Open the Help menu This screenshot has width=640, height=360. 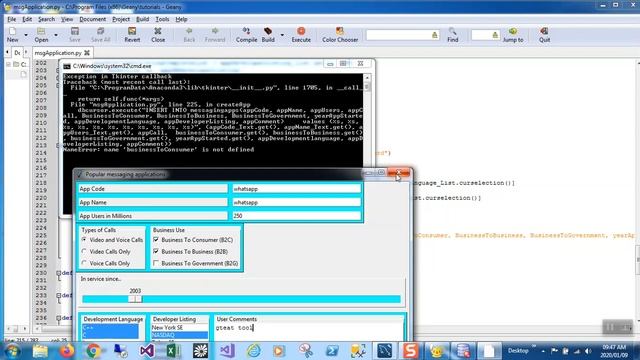click(181, 19)
